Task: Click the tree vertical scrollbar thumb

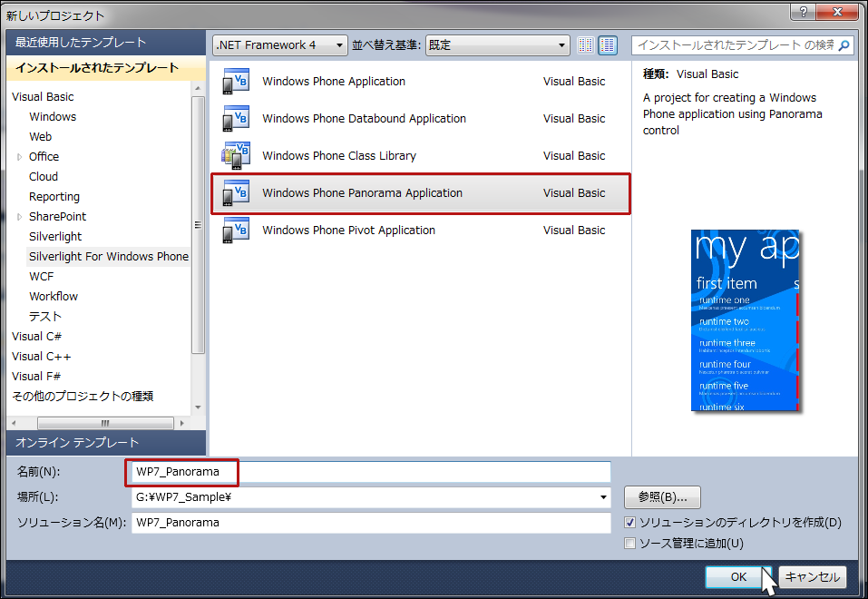Action: pyautogui.click(x=198, y=224)
